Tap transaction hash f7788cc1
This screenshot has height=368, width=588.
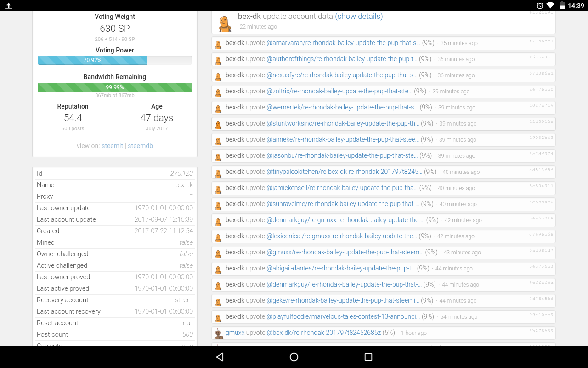tap(542, 41)
